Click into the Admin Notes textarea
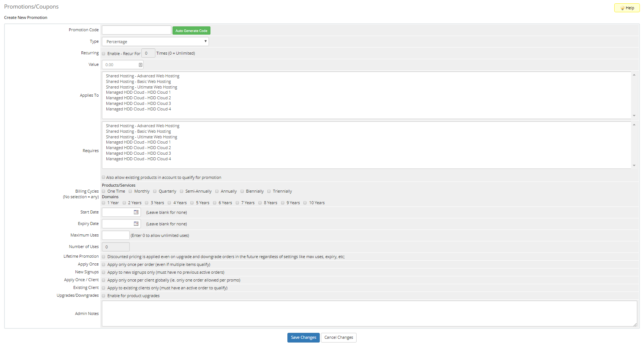 pos(370,314)
